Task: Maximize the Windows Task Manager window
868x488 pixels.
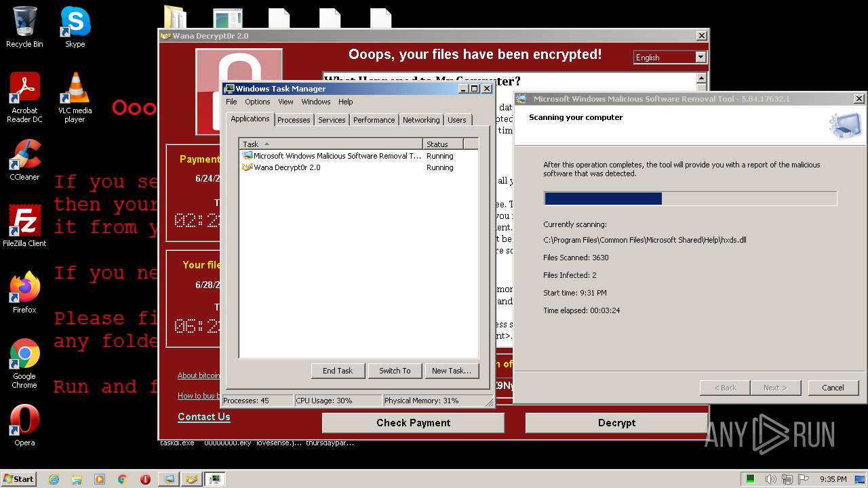Action: pos(474,89)
